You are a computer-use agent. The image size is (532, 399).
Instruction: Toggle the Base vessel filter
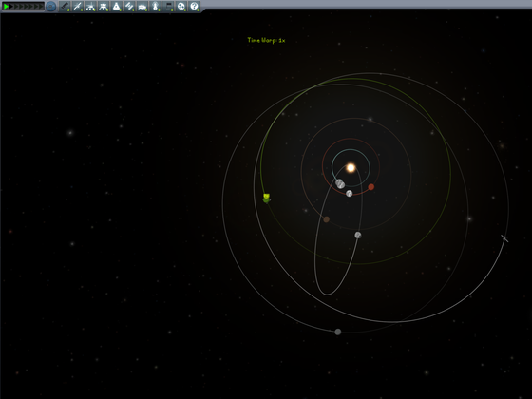142,6
